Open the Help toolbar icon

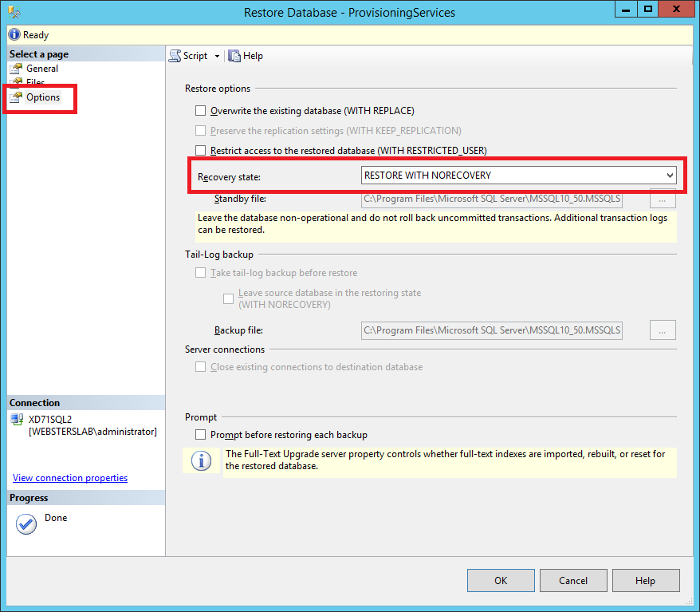point(234,56)
